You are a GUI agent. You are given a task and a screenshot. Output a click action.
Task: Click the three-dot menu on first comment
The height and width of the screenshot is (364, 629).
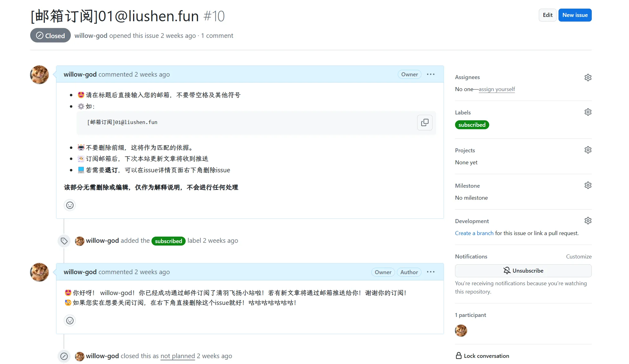(431, 74)
